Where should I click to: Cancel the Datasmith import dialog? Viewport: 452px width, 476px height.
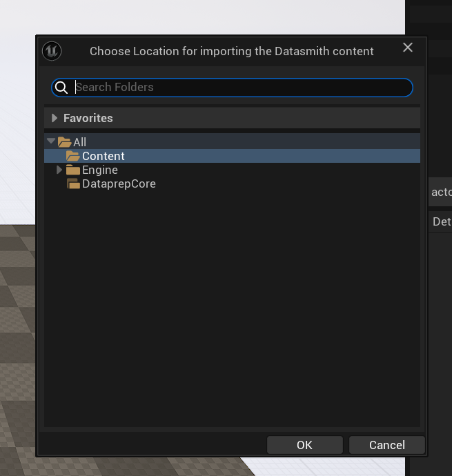(386, 445)
